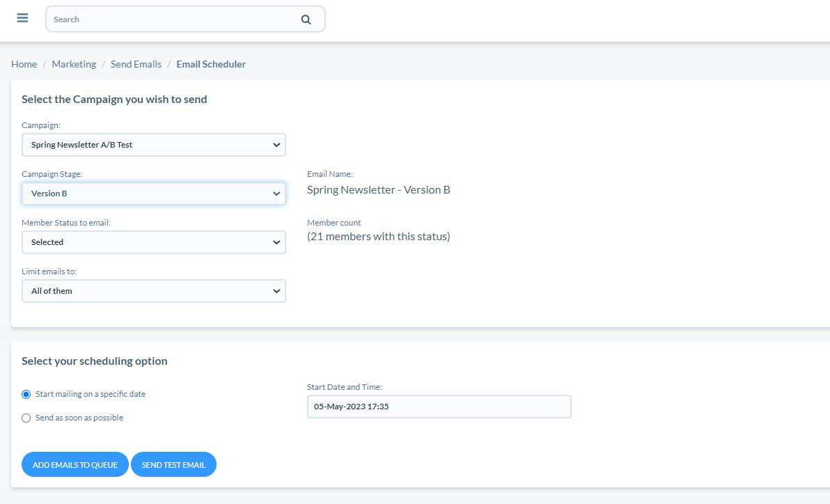
Task: Click the '21 members with this status' text
Action: [379, 237]
